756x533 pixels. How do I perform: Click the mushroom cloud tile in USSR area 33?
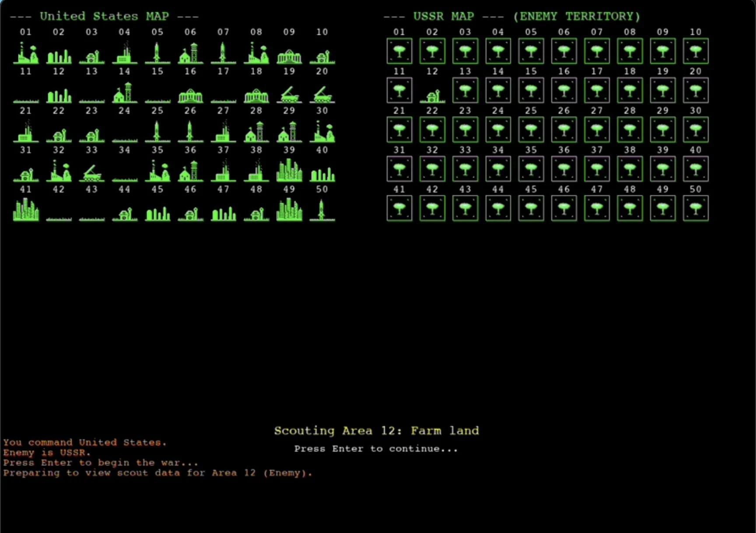pyautogui.click(x=465, y=169)
